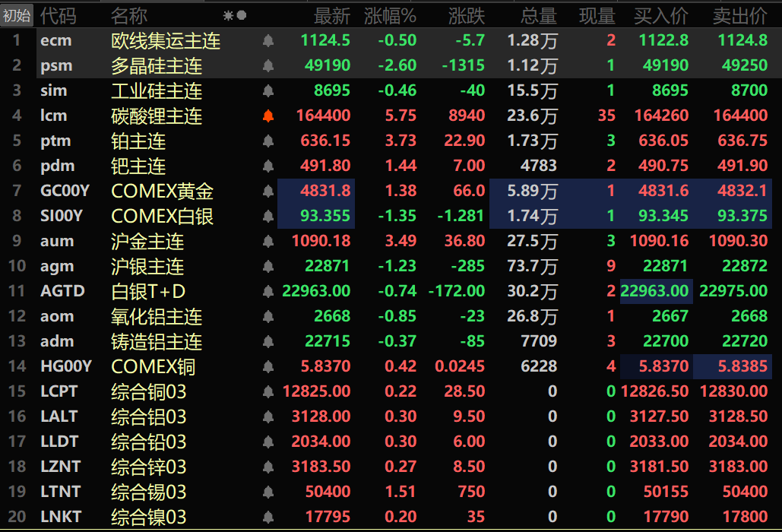Screen dimensions: 782x532
Task: Click the gray circle icon in header
Action: coord(241,15)
